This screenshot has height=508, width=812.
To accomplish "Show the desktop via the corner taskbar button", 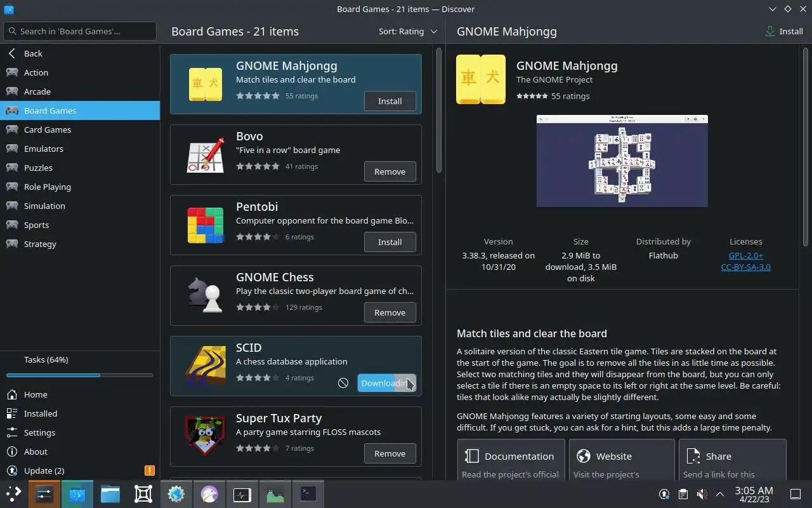I will click(796, 494).
